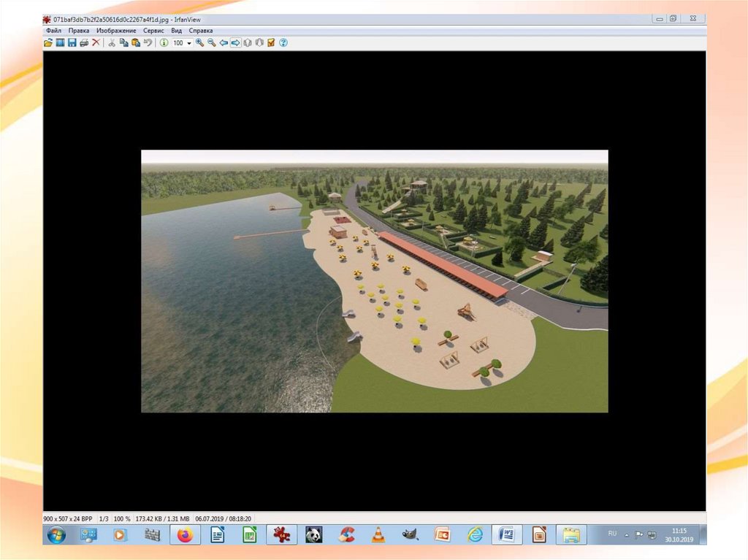
Task: Open the firewall brick-wall taskbar icon
Action: point(153,535)
